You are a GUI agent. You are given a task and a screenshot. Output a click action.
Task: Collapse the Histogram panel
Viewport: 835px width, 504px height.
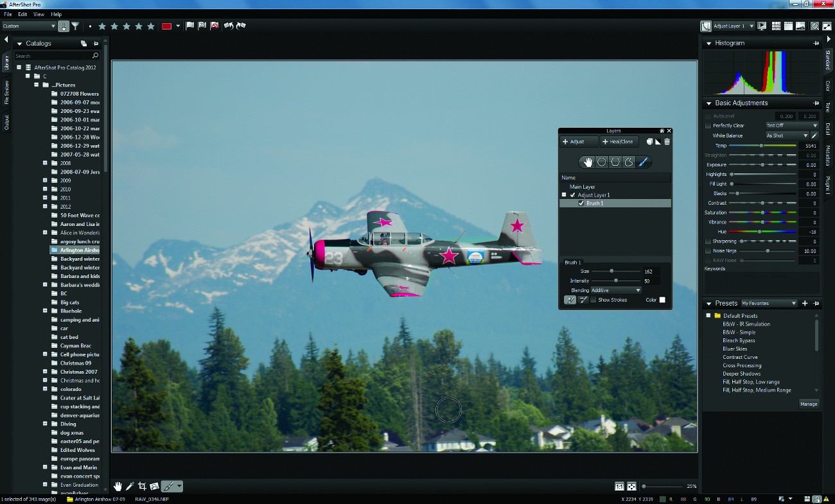tap(708, 44)
